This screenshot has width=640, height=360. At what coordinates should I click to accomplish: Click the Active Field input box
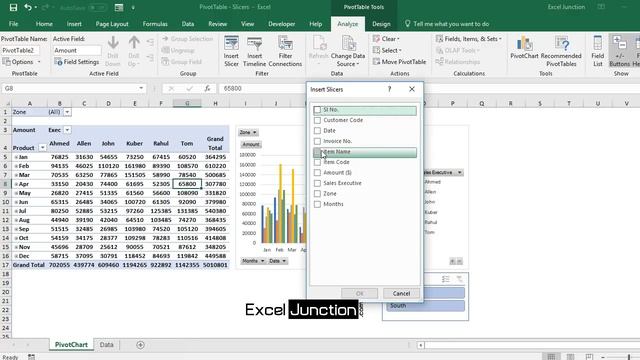(77, 50)
